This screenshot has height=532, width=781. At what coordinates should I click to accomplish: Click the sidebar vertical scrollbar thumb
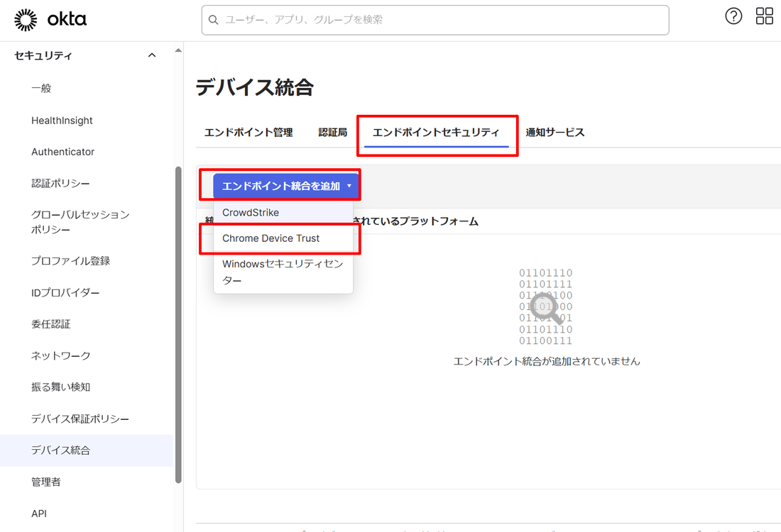click(x=178, y=324)
